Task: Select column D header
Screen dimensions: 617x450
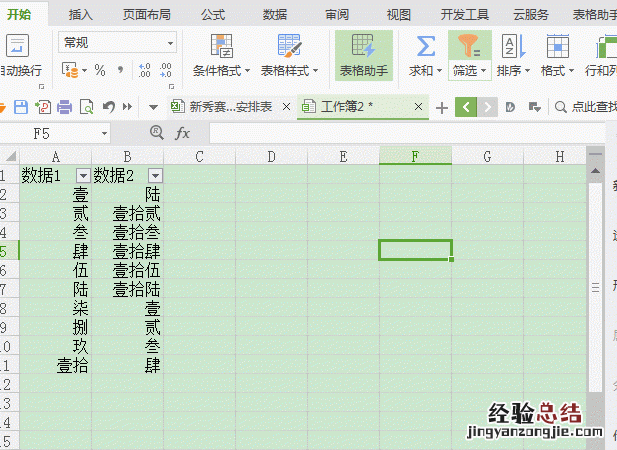Action: coord(271,156)
